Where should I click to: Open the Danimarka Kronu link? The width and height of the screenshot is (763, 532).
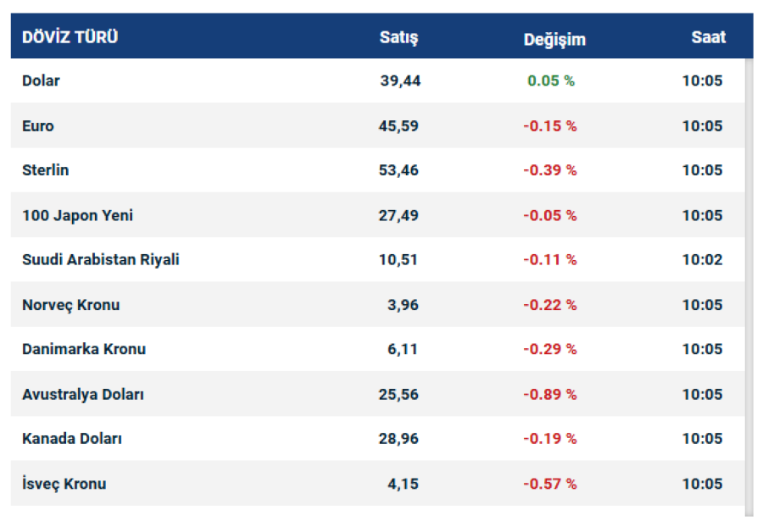point(84,349)
